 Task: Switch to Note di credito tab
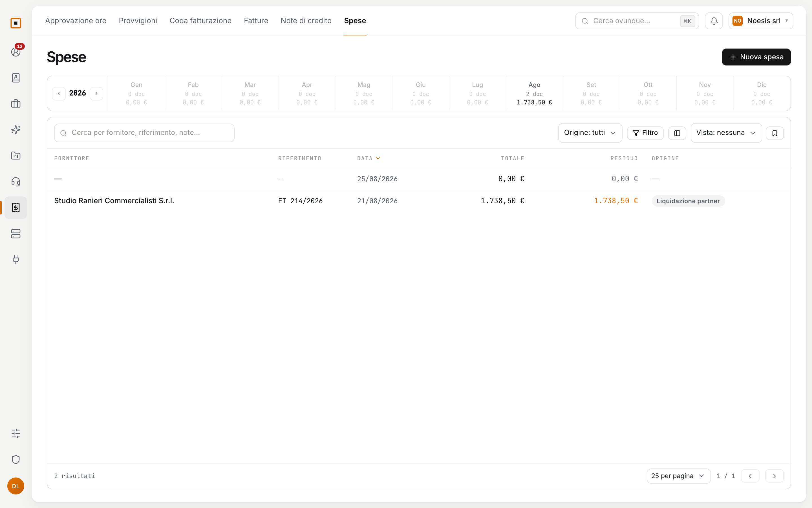tap(306, 21)
